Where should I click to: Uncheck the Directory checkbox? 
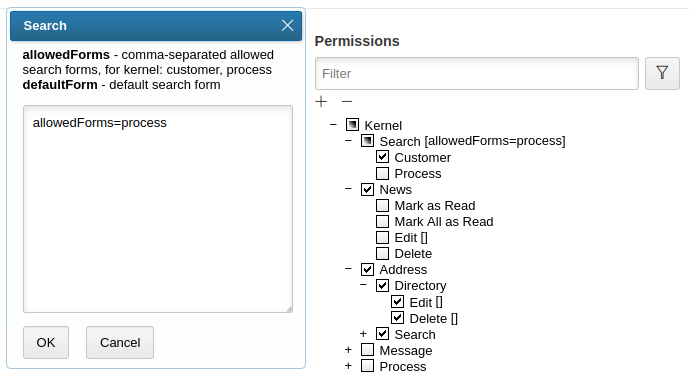pos(382,285)
